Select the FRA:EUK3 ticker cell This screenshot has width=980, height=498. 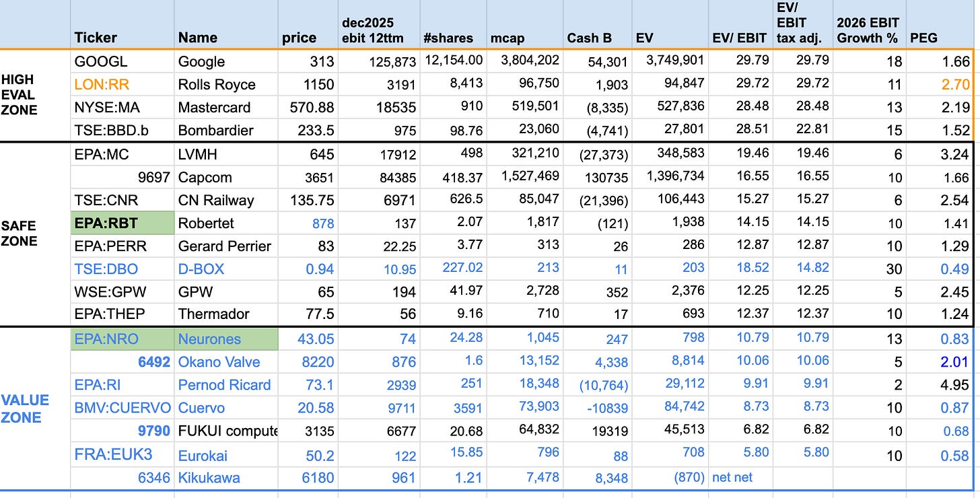(122, 455)
